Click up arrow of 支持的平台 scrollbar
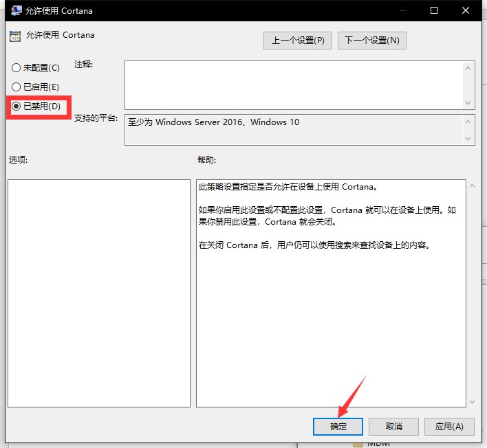This screenshot has width=487, height=448. tap(469, 121)
